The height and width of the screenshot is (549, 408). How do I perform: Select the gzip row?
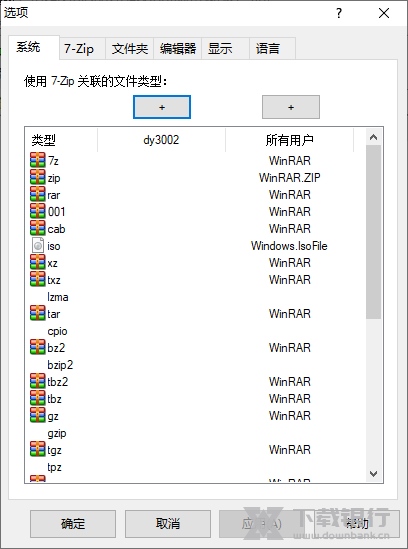tap(195, 433)
